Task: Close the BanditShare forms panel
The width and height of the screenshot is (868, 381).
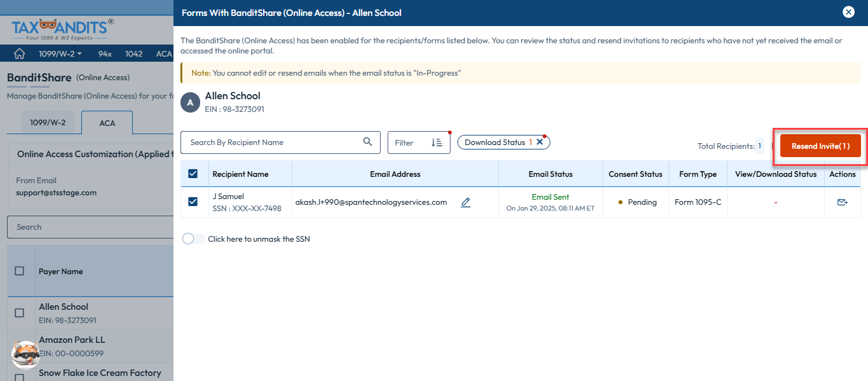Action: (848, 12)
